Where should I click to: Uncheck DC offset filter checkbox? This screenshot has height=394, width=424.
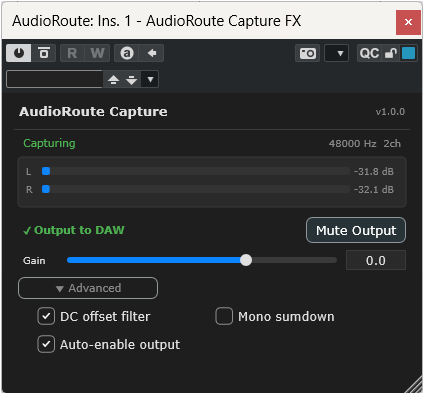[46, 316]
